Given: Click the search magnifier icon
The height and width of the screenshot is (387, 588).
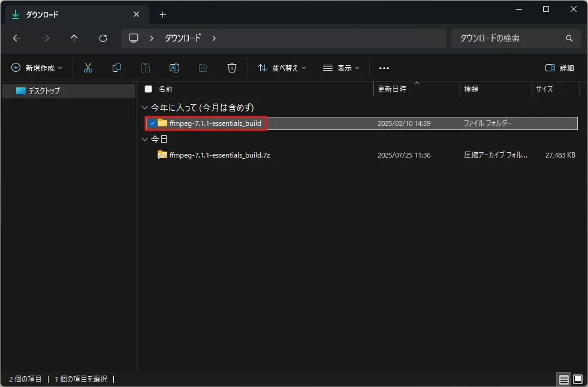Looking at the screenshot, I should tap(569, 38).
